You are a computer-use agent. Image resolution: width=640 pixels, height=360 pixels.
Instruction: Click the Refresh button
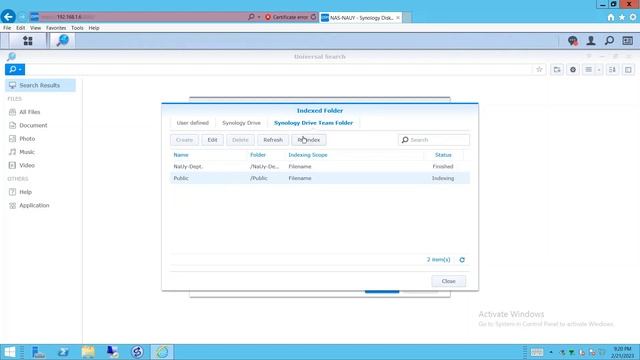click(x=273, y=140)
